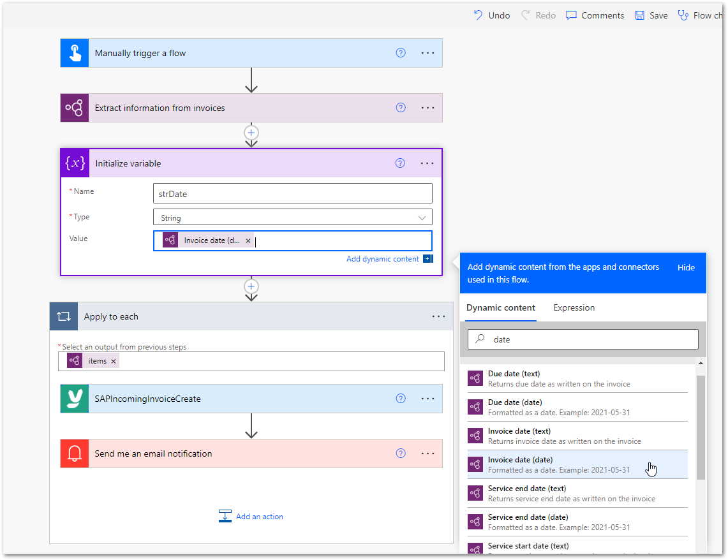Click the scroll up arrow in dynamic content list
This screenshot has width=728, height=560.
click(x=701, y=363)
